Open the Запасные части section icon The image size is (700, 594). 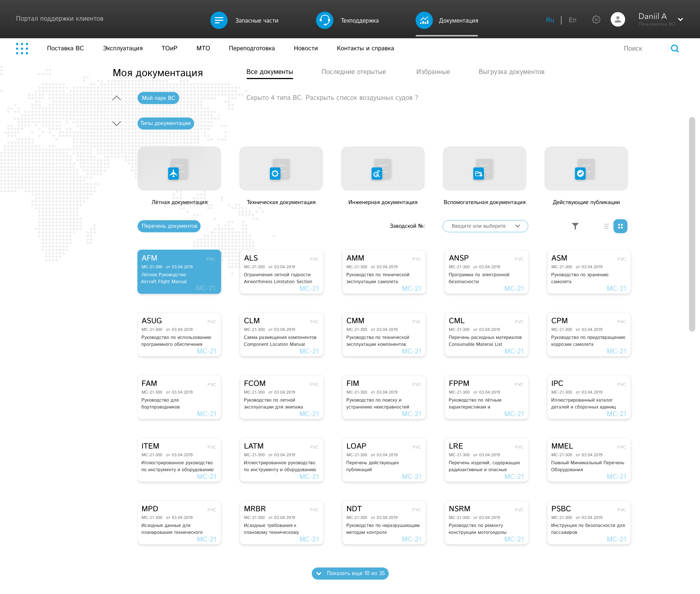pos(219,20)
